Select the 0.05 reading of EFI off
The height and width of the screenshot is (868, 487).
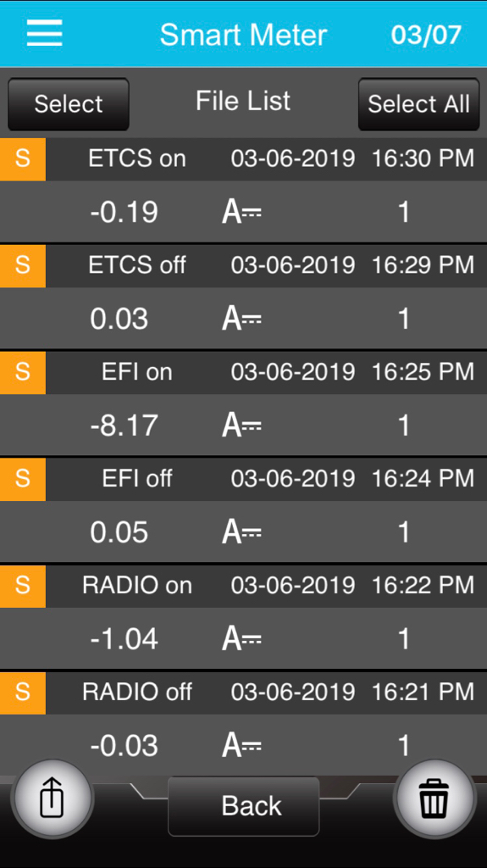[119, 532]
